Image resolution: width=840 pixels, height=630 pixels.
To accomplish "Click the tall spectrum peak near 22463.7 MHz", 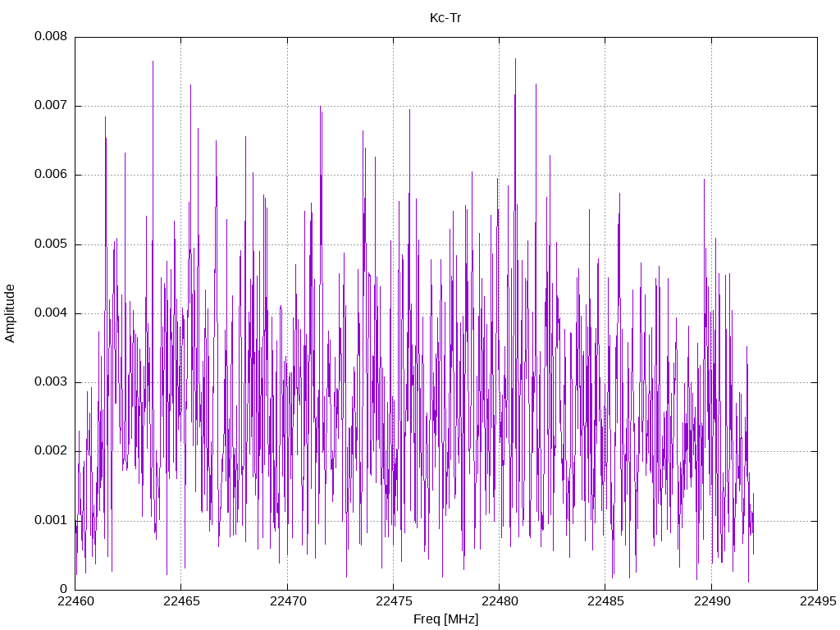I will coord(153,62).
